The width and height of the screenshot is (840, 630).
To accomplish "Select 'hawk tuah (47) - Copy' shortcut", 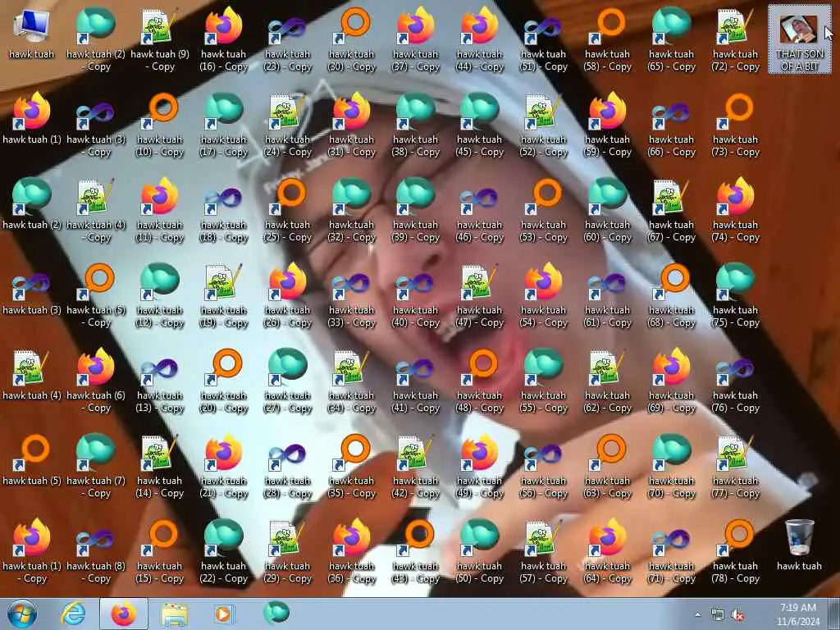I will tap(479, 295).
